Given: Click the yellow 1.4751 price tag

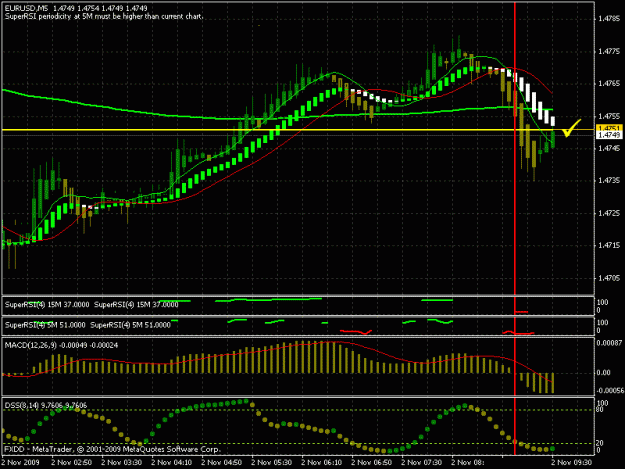Looking at the screenshot, I should [x=609, y=128].
